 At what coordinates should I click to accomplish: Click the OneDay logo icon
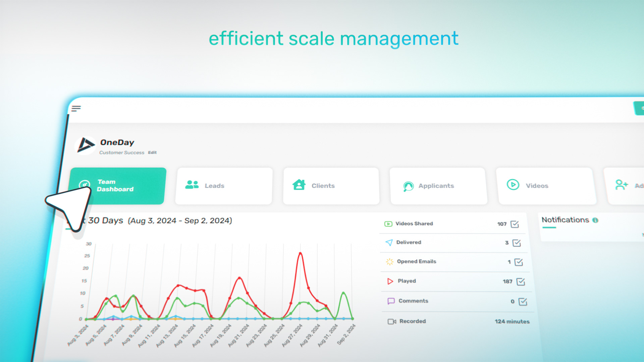(x=86, y=145)
